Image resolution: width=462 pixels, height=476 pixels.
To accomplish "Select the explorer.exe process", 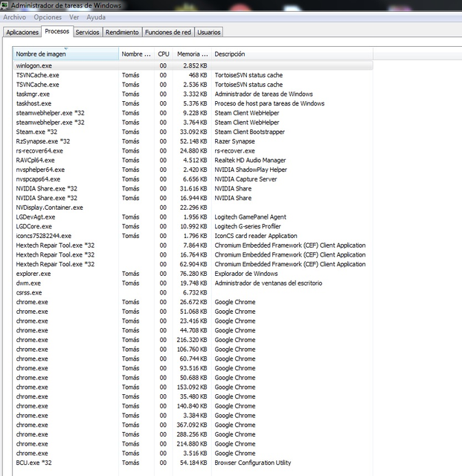I will [193, 274].
